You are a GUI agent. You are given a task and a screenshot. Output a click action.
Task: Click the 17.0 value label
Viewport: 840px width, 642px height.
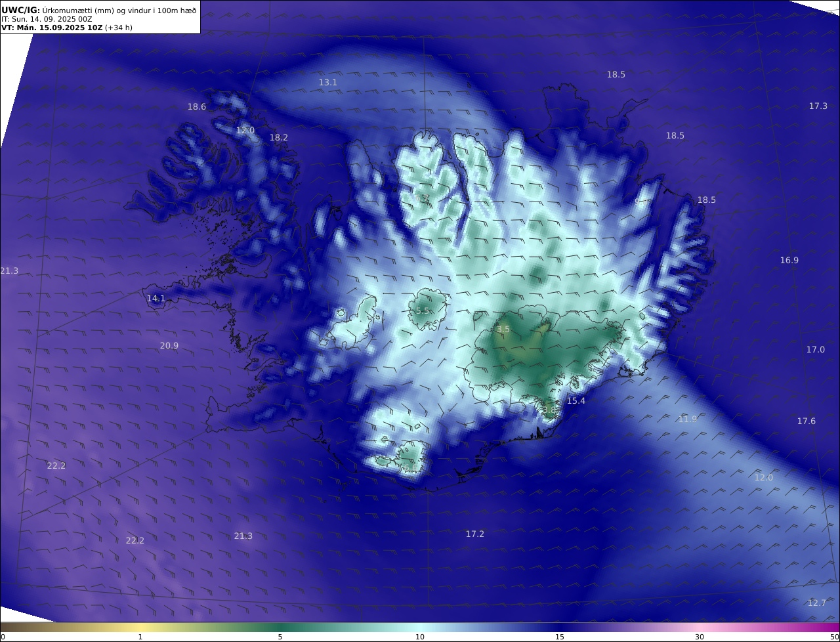coord(816,349)
